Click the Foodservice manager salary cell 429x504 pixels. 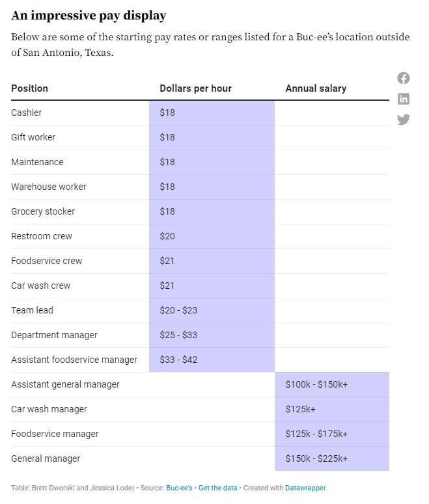coord(316,434)
